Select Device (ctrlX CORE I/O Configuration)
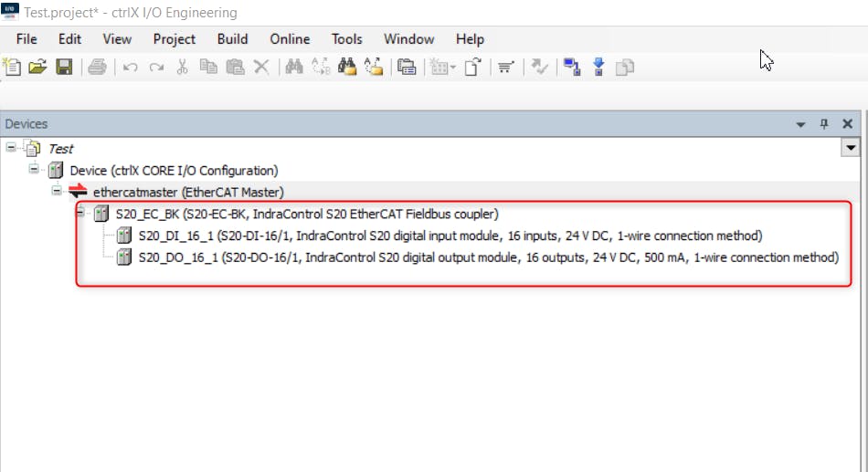This screenshot has height=472, width=868. tap(174, 171)
